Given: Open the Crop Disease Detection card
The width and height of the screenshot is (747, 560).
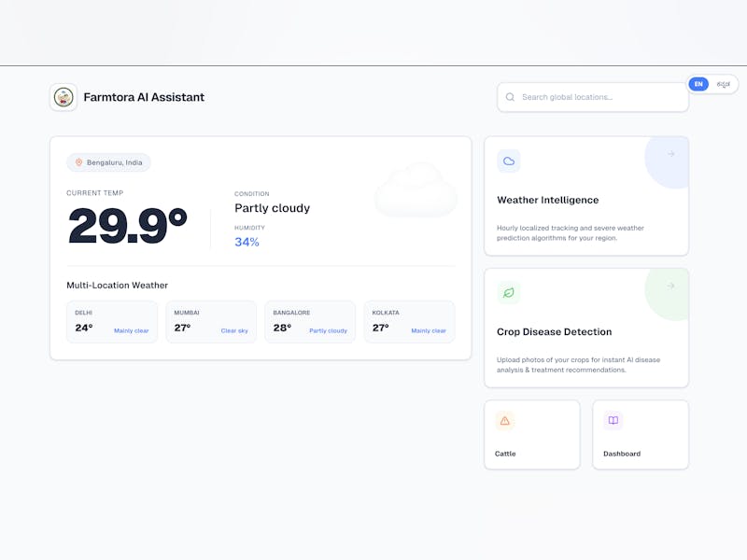Looking at the screenshot, I should pyautogui.click(x=586, y=329).
